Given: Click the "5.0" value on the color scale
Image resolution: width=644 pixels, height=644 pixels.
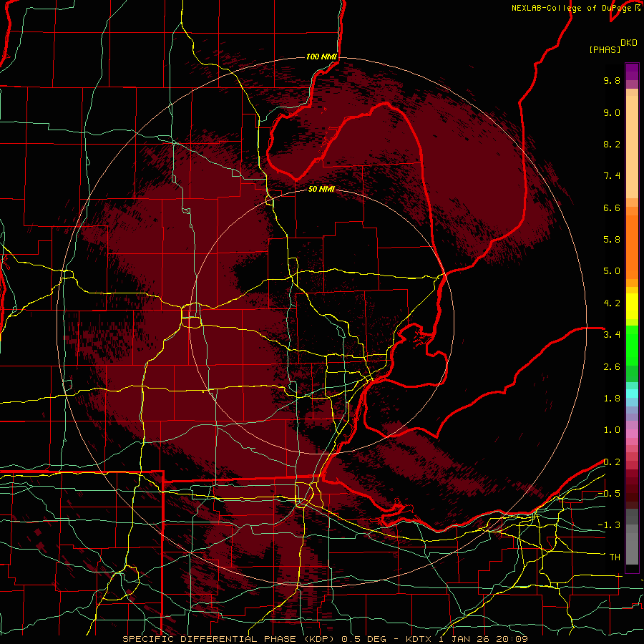Looking at the screenshot, I should [x=612, y=271].
